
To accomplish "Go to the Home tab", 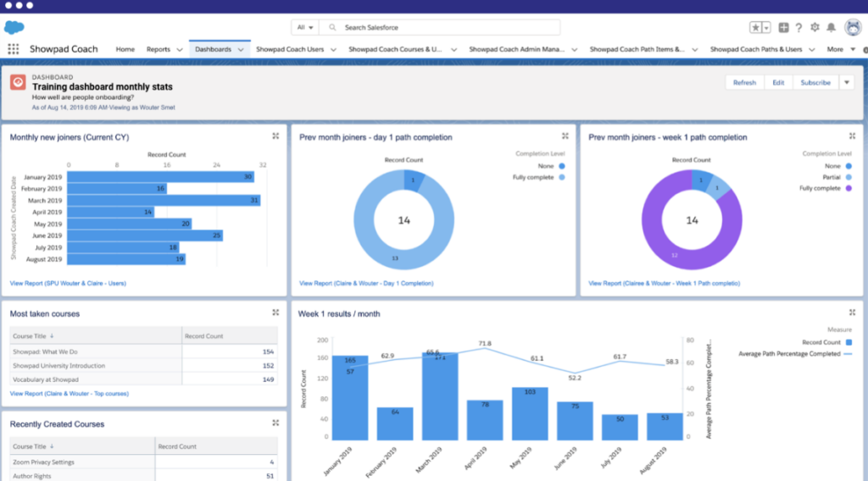I will [125, 49].
